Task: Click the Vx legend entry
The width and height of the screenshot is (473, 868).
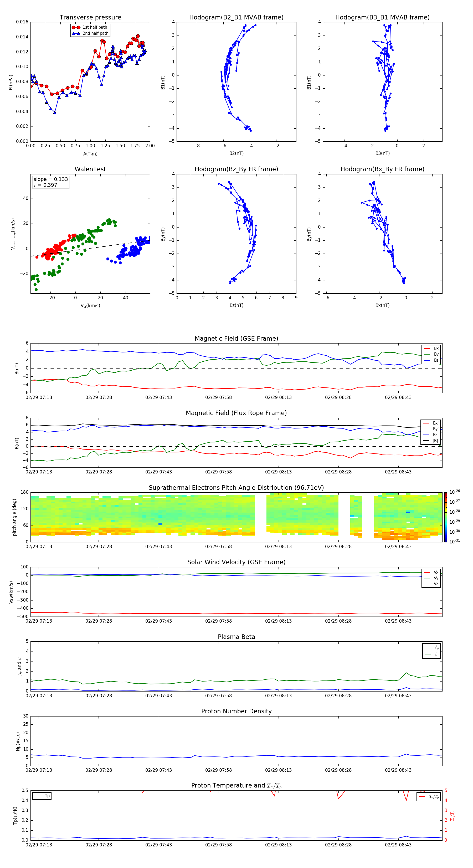Action: (431, 573)
